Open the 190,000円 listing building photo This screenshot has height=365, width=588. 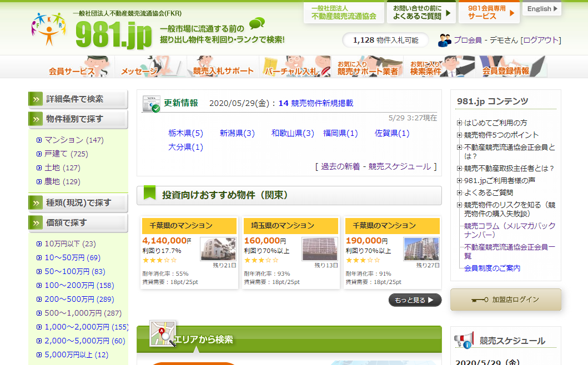pos(421,249)
